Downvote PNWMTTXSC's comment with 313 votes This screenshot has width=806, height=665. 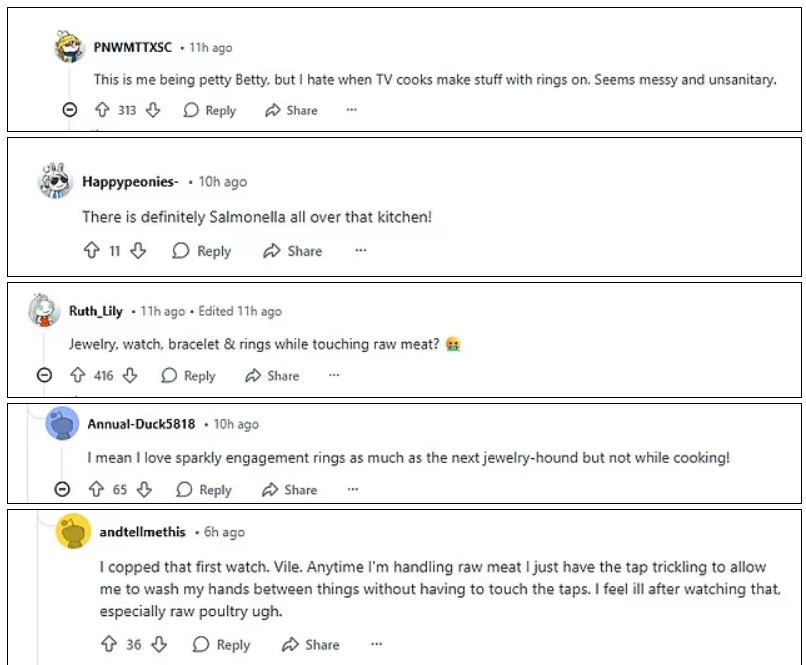point(153,111)
